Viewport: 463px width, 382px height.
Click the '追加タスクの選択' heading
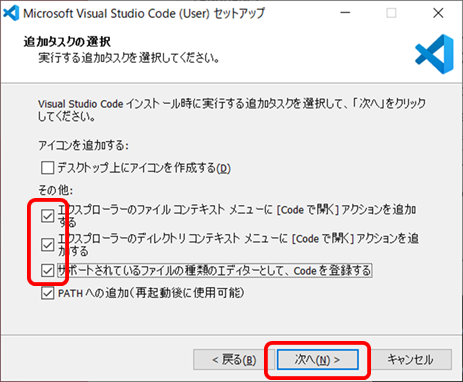[x=67, y=42]
